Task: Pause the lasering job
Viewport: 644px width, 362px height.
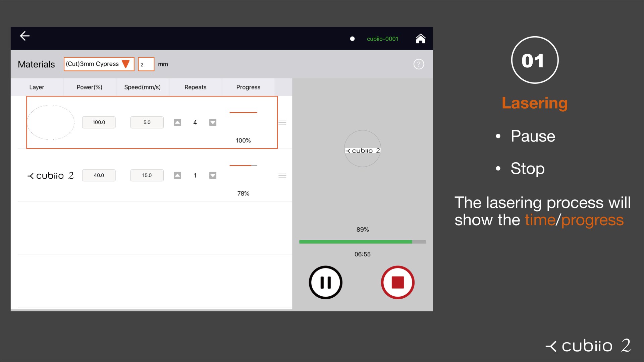Action: [325, 282]
